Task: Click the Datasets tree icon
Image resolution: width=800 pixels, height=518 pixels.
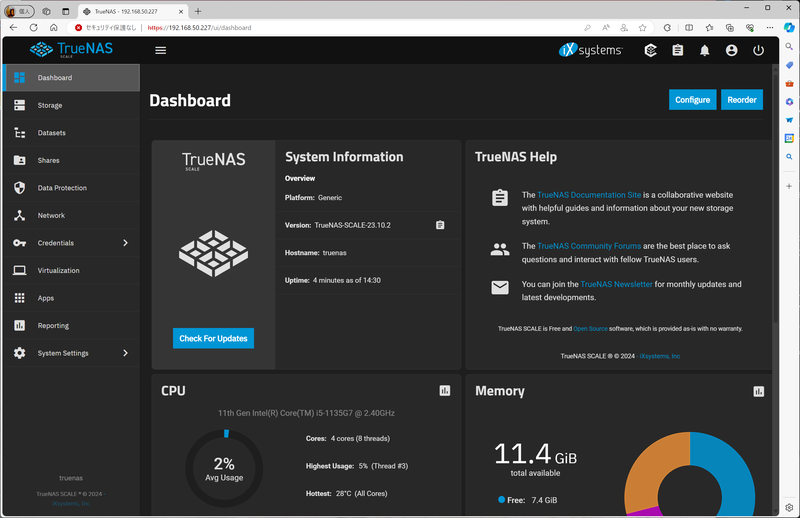Action: (x=19, y=133)
